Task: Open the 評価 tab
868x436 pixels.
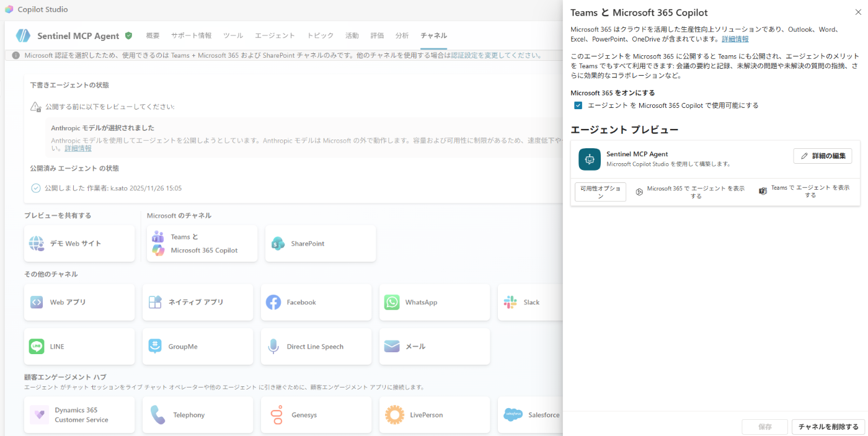Action: tap(377, 35)
